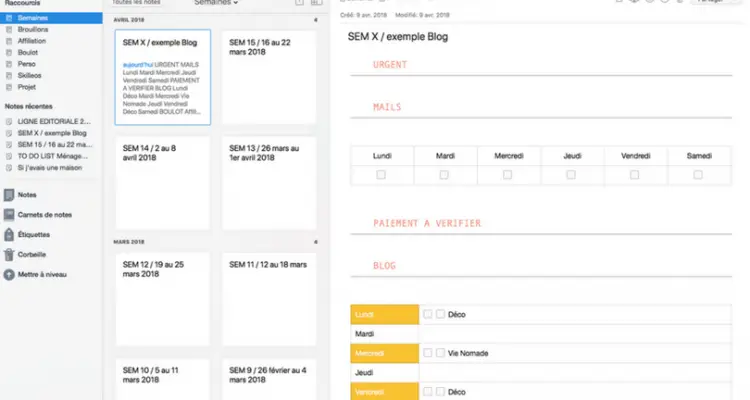Tick the Lundi checkbox in Mails table
This screenshot has height=400, width=750.
pyautogui.click(x=381, y=174)
